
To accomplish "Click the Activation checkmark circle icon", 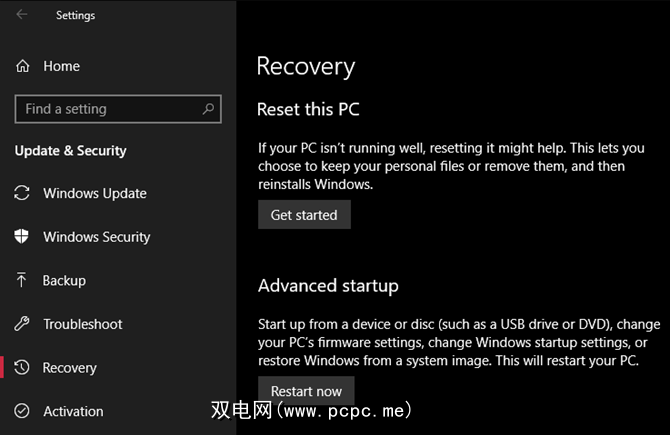I will [x=22, y=411].
